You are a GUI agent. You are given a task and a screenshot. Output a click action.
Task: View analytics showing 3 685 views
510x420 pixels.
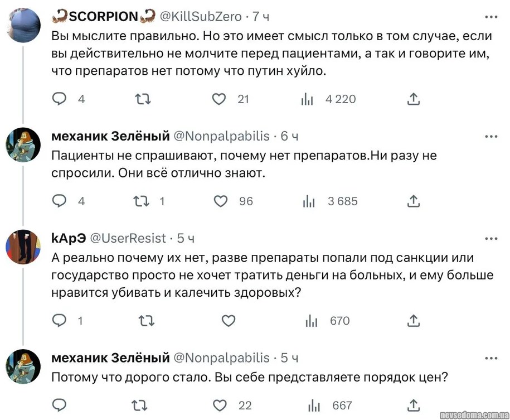(309, 201)
